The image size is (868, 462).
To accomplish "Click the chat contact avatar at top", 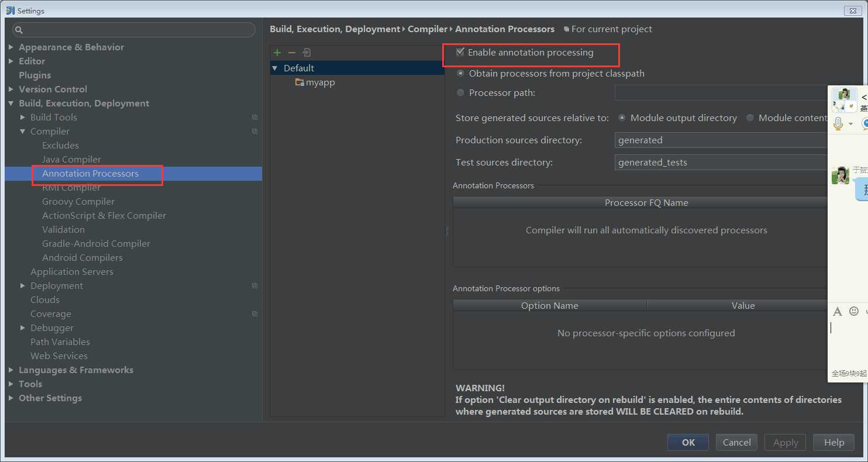I will pyautogui.click(x=845, y=99).
